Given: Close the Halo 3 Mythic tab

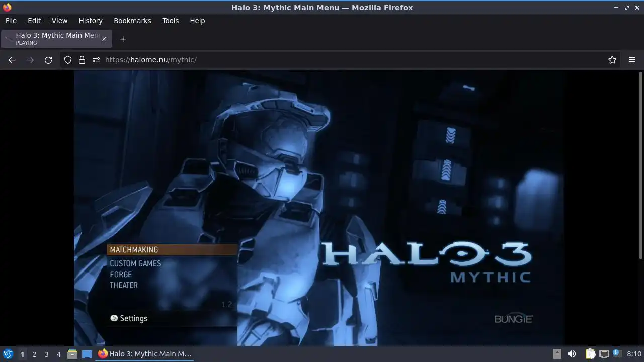Looking at the screenshot, I should [104, 39].
